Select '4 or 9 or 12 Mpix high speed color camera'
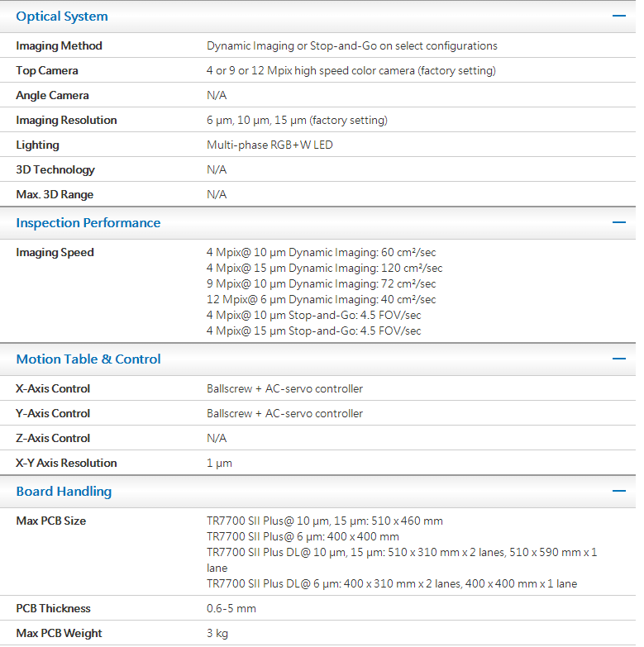644x647 pixels. pyautogui.click(x=311, y=70)
